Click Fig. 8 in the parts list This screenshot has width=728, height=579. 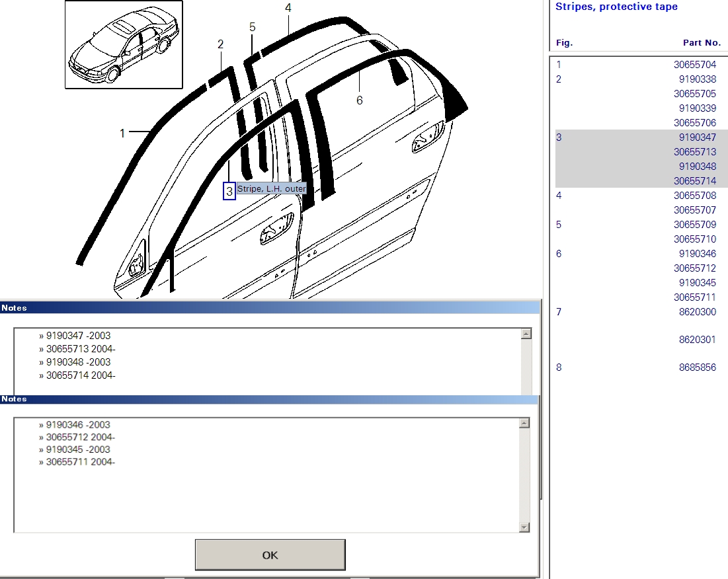click(559, 367)
